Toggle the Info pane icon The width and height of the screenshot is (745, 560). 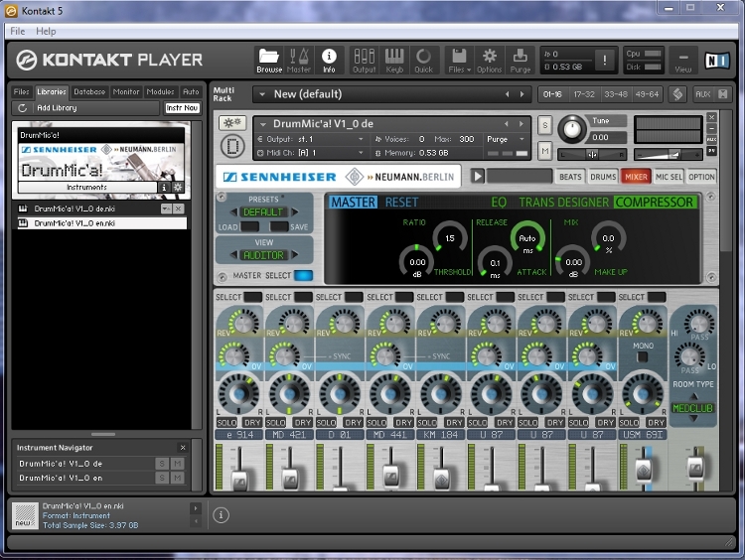329,61
